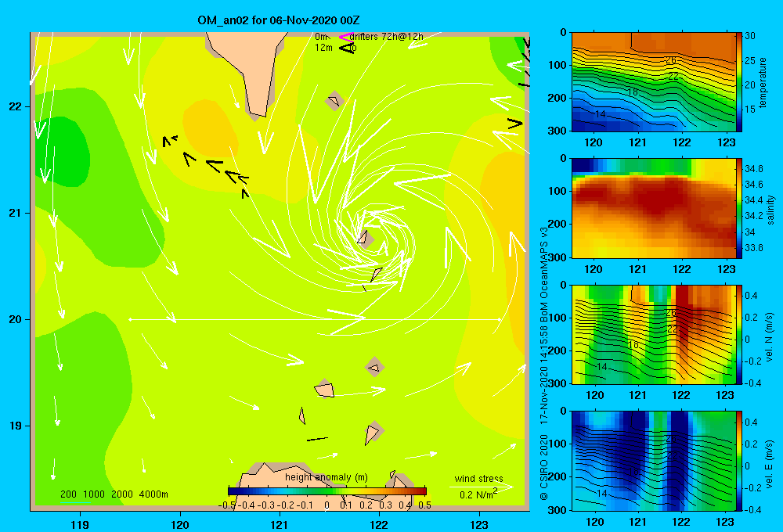Click the "33.8" tick on salinity colorbar
Image resolution: width=783 pixels, height=532 pixels.
[x=754, y=247]
